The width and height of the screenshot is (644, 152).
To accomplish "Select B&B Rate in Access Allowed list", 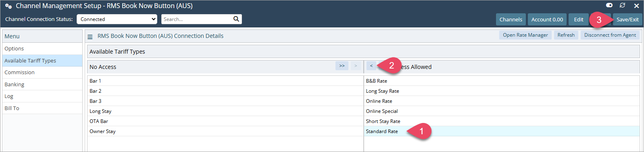I will [502, 81].
